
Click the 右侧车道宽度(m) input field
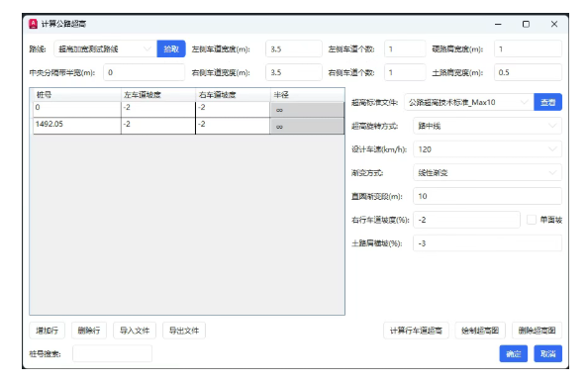[294, 72]
